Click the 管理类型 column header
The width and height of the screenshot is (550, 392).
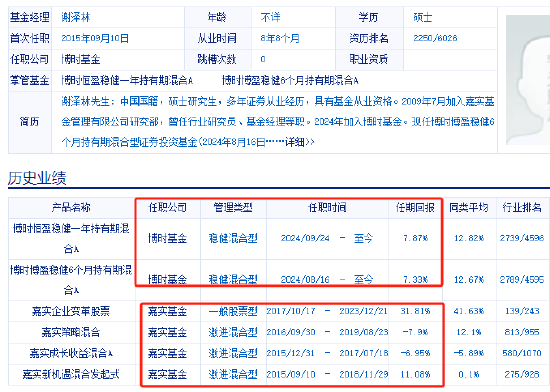(x=233, y=208)
